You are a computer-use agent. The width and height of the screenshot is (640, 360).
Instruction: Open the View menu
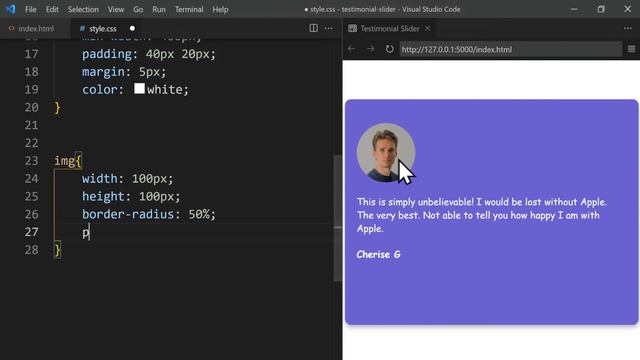tap(116, 9)
